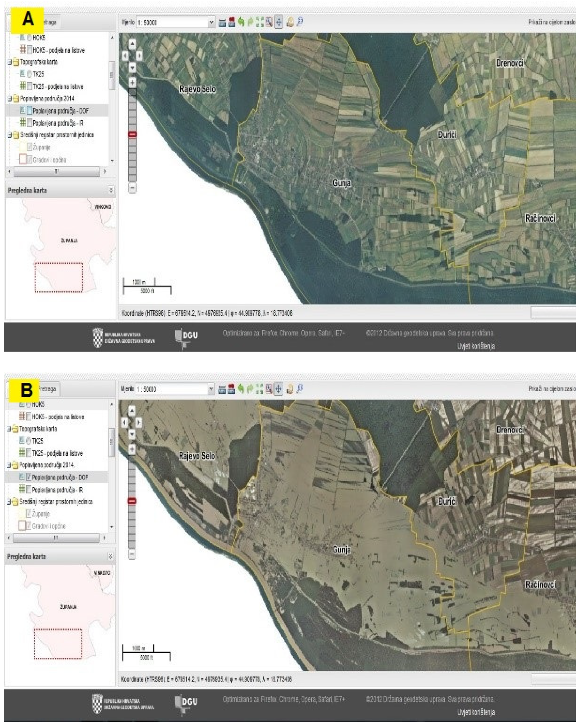Click the green back arrow in panel A toolbar
The height and width of the screenshot is (728, 580).
click(x=241, y=22)
